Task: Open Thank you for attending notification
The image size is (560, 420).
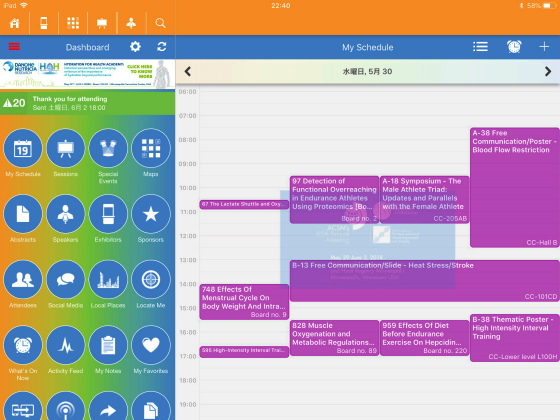Action: pos(88,103)
